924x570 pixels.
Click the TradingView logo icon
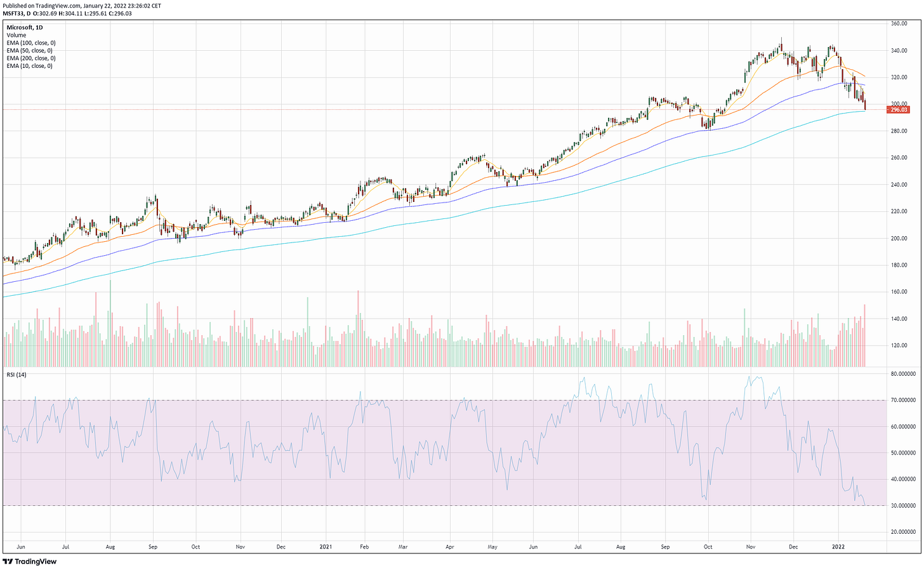click(x=8, y=562)
